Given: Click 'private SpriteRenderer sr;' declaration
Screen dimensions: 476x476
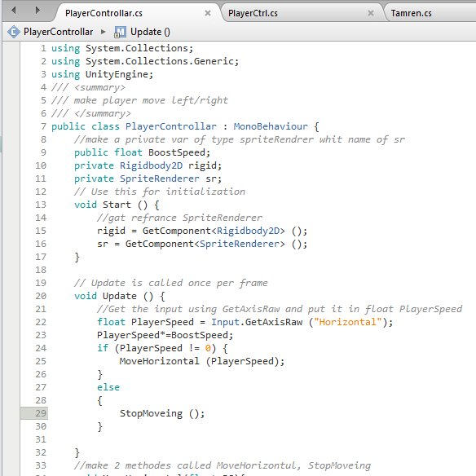Looking at the screenshot, I should pyautogui.click(x=148, y=178).
